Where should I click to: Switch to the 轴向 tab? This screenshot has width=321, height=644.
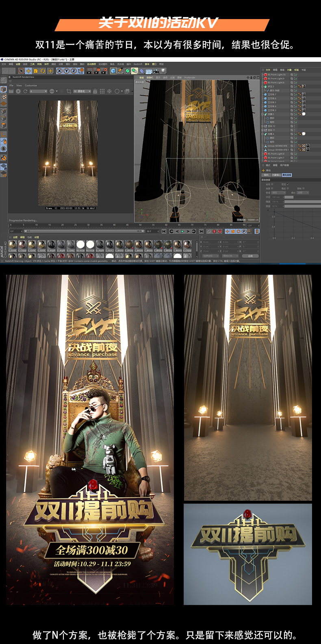pos(266,175)
